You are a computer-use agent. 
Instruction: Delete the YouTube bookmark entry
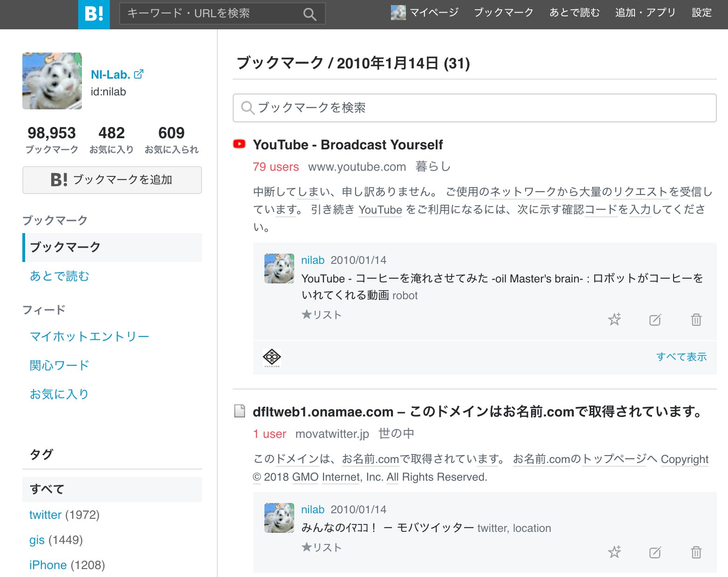pyautogui.click(x=696, y=320)
